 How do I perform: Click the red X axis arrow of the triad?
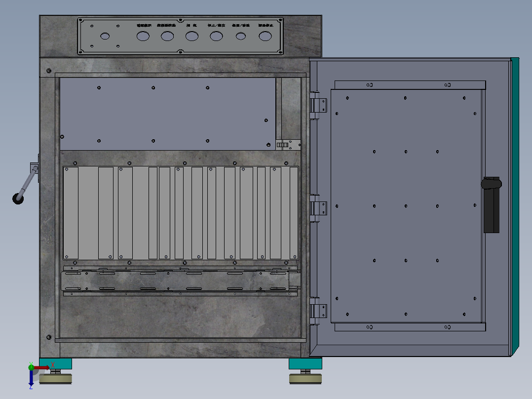[41, 367]
